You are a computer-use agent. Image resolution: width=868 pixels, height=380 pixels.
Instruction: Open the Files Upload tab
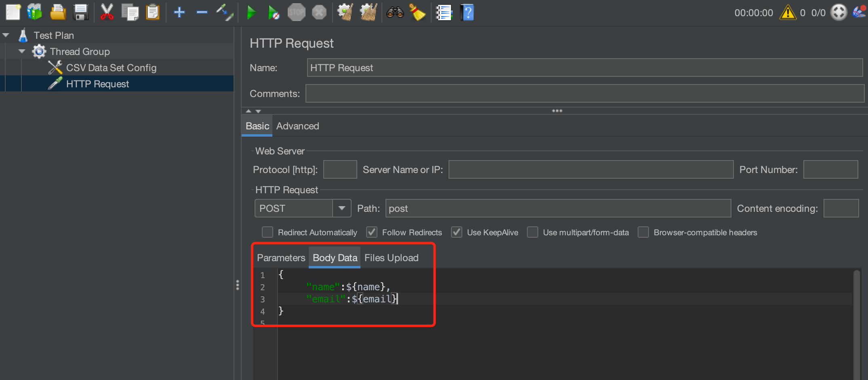[x=391, y=258]
